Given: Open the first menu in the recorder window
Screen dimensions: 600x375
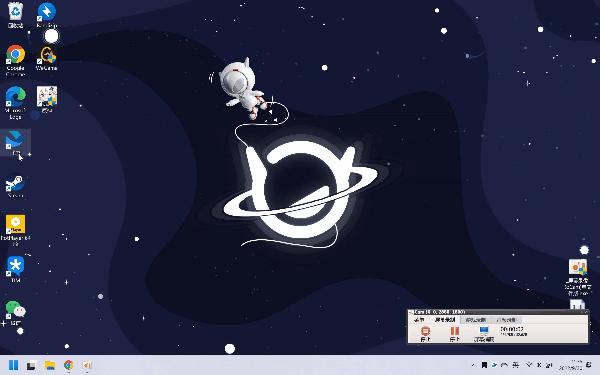Looking at the screenshot, I should click(420, 320).
